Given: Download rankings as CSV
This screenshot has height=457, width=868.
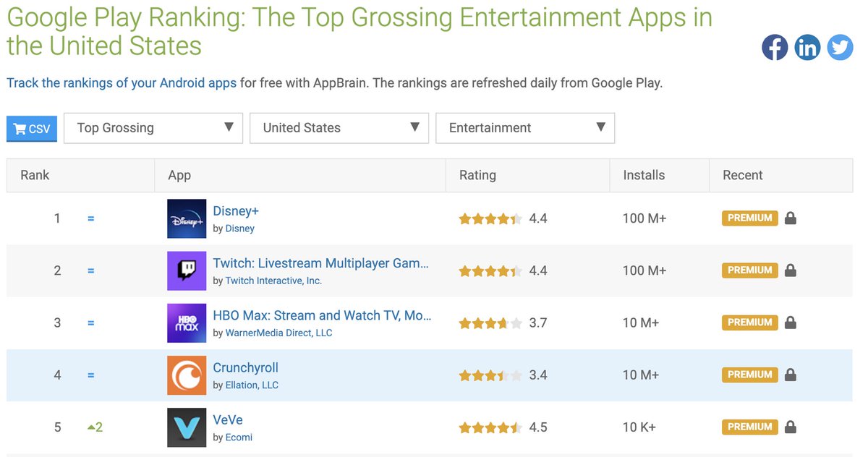Looking at the screenshot, I should tap(32, 129).
